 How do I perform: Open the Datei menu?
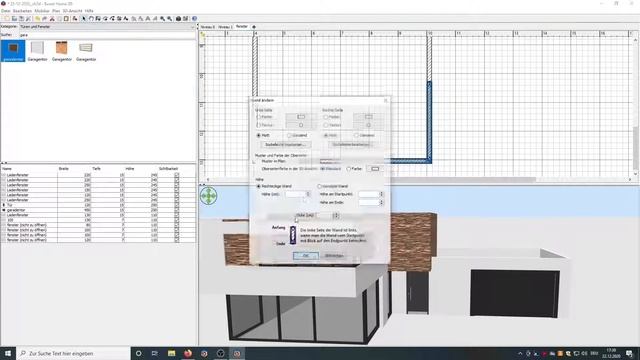(6, 11)
